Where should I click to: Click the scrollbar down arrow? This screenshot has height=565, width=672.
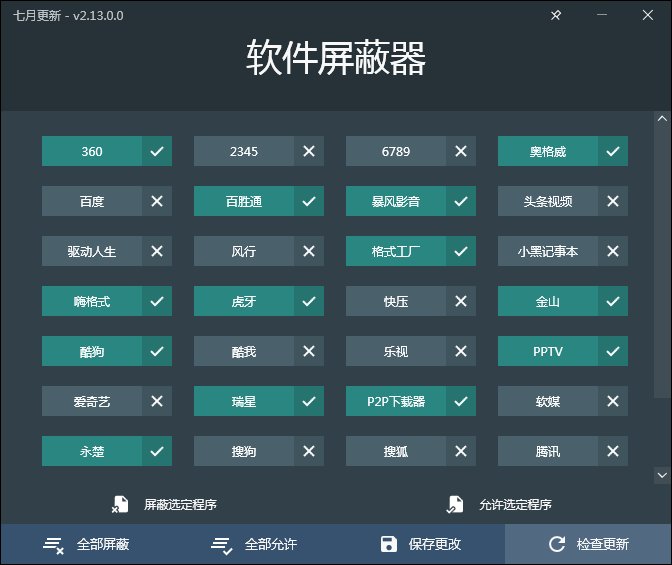click(662, 475)
